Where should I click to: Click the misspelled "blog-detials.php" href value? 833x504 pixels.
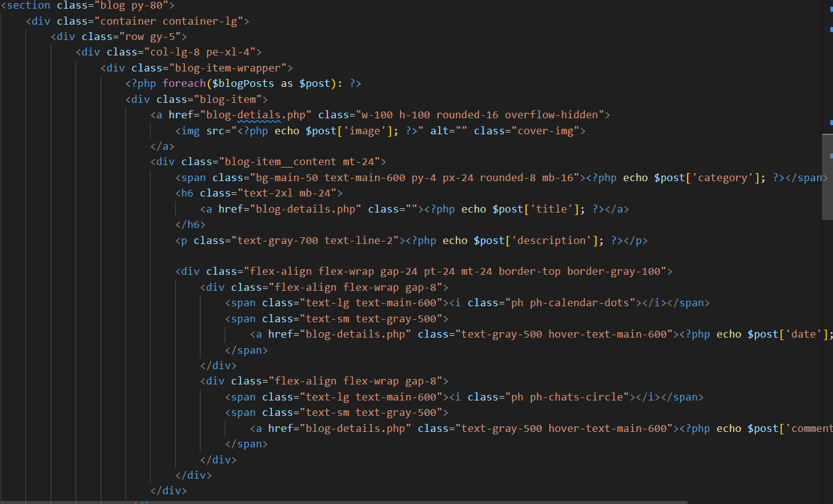(x=258, y=115)
